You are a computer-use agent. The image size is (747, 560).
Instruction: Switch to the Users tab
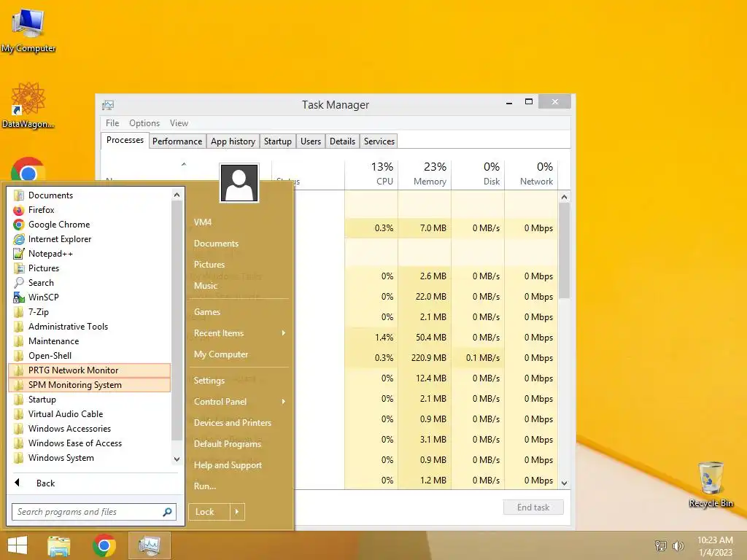coord(311,141)
